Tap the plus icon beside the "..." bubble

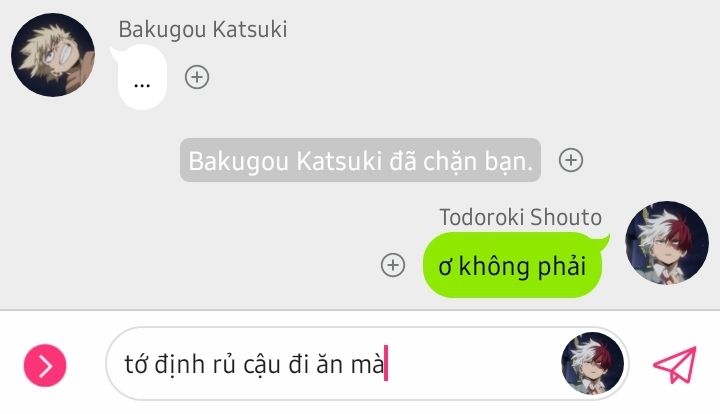coord(197,77)
